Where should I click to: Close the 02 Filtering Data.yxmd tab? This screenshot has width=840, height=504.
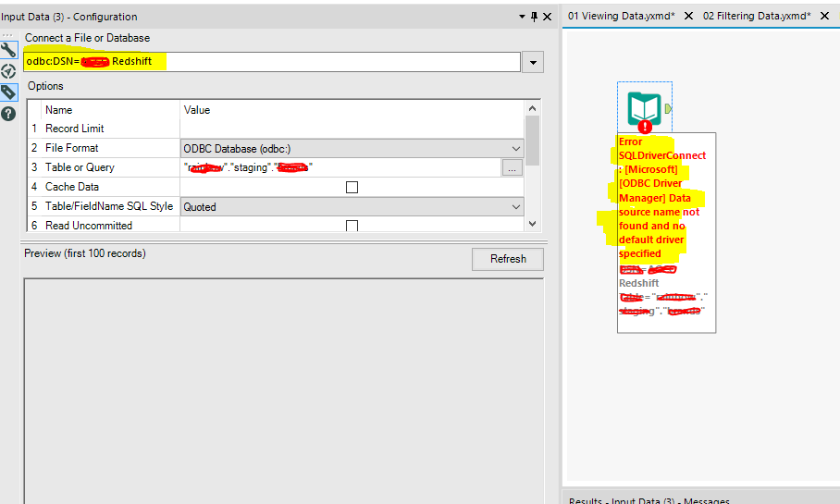pyautogui.click(x=825, y=16)
